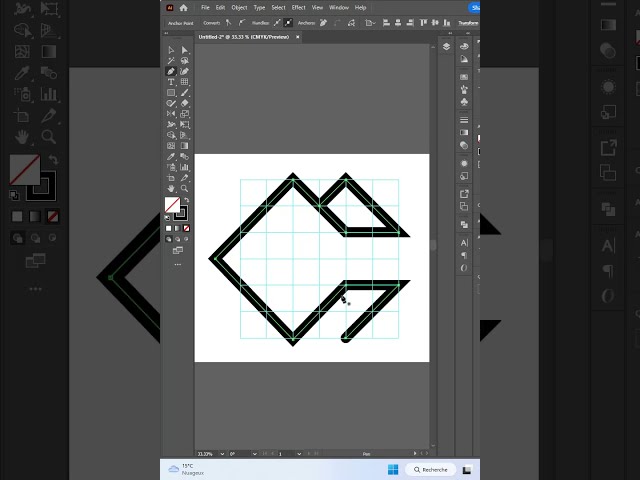Enable Draw Behind mode
The height and width of the screenshot is (480, 640).
tap(178, 239)
